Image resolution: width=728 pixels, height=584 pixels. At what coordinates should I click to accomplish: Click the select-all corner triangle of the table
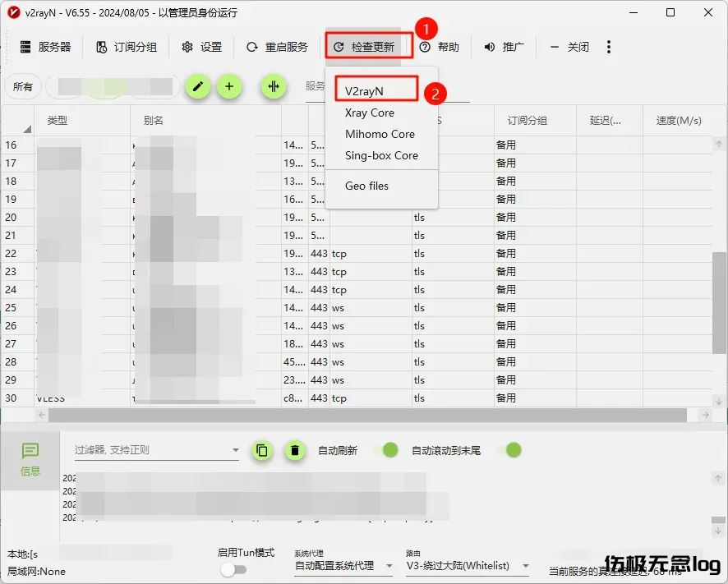point(27,129)
